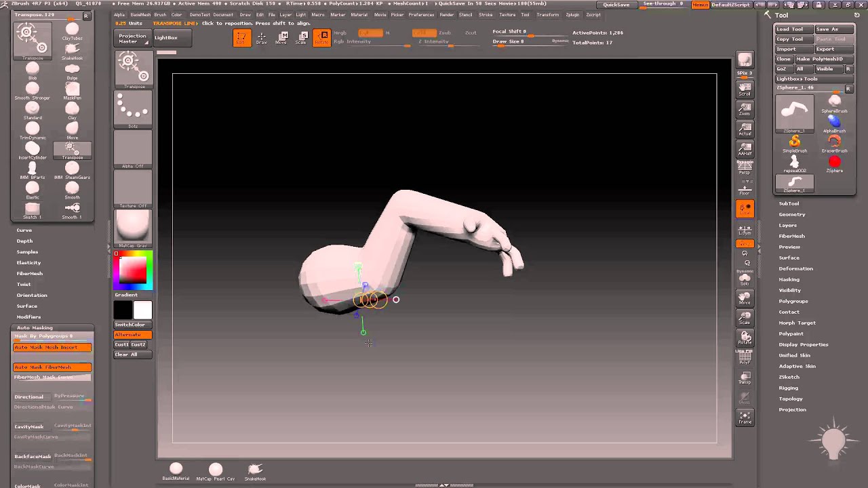868x488 pixels.
Task: Select the InsertCylinder brush
Action: coord(33,149)
